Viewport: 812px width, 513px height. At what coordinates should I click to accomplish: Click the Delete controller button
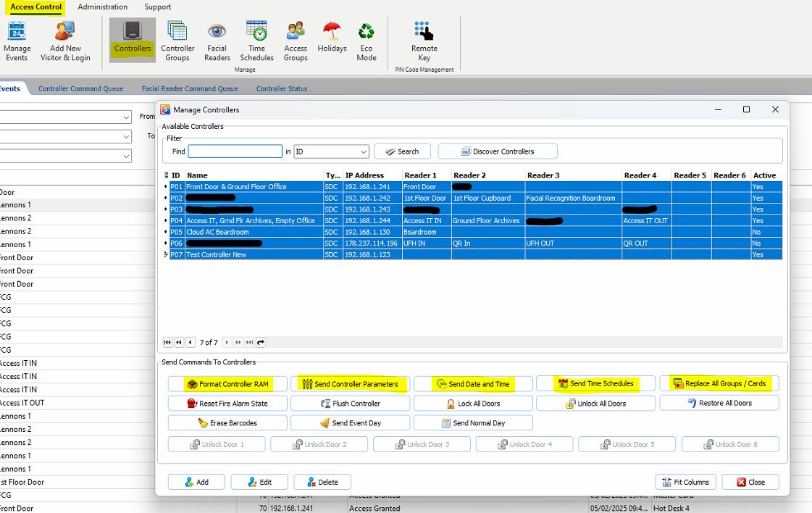322,482
